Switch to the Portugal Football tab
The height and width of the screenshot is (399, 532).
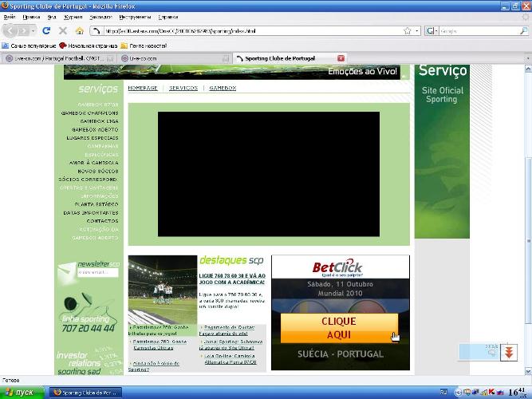(60, 58)
